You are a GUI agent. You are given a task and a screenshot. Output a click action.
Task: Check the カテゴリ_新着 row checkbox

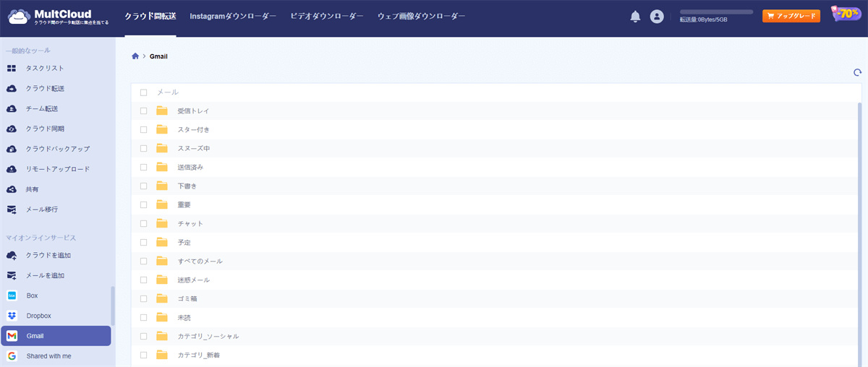(143, 355)
